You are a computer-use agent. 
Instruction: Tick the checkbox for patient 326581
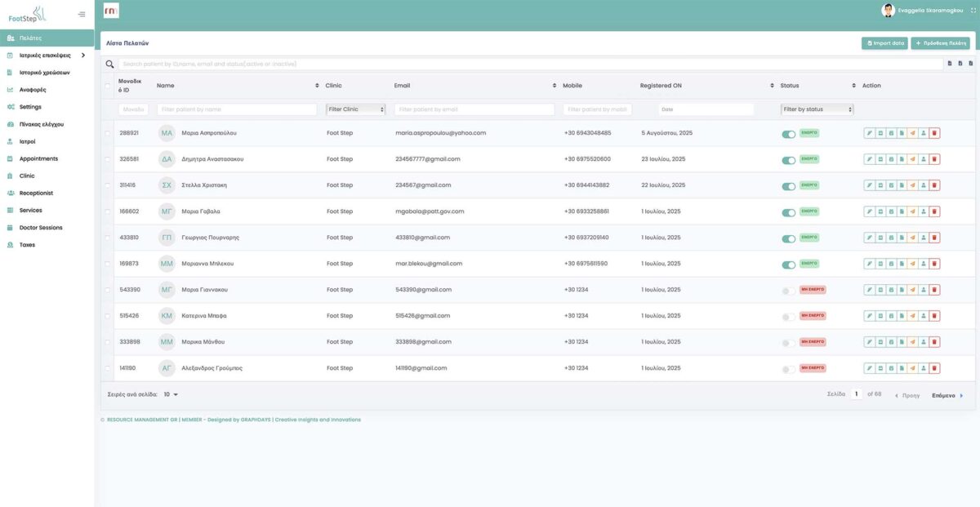pyautogui.click(x=107, y=159)
